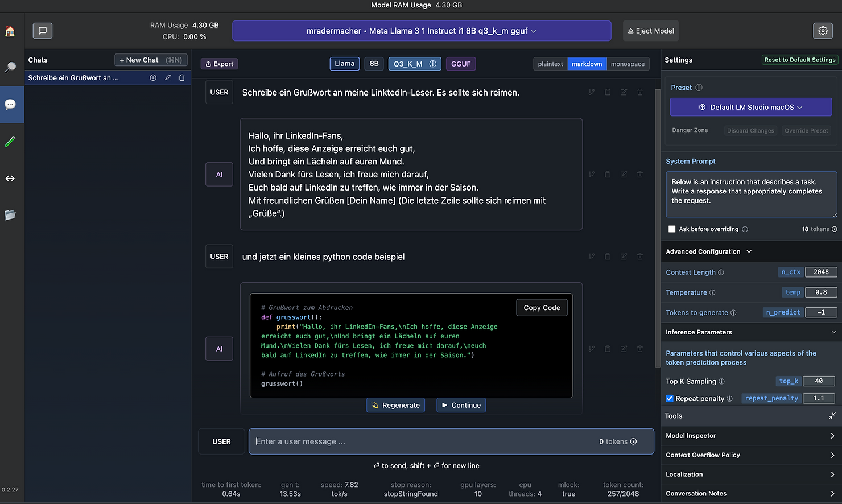Collapse the Inference Parameters section
This screenshot has width=842, height=504.
[833, 332]
